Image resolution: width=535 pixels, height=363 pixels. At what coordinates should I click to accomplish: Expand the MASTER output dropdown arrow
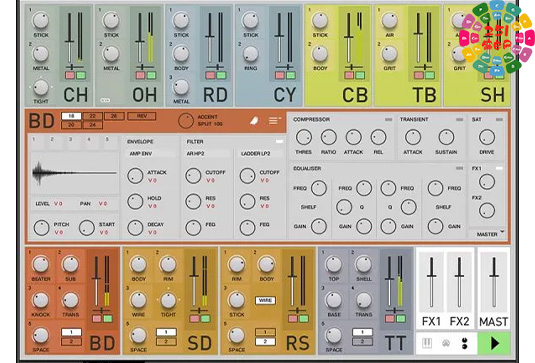[x=502, y=232]
